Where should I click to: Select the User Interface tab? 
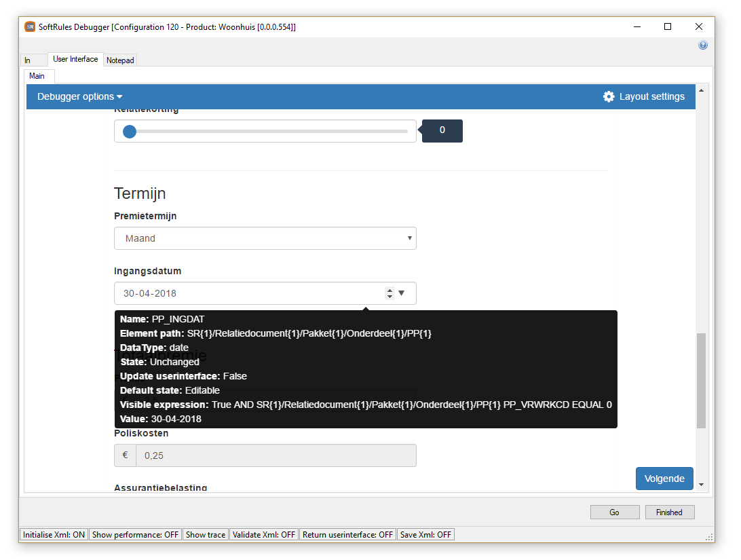pyautogui.click(x=75, y=59)
